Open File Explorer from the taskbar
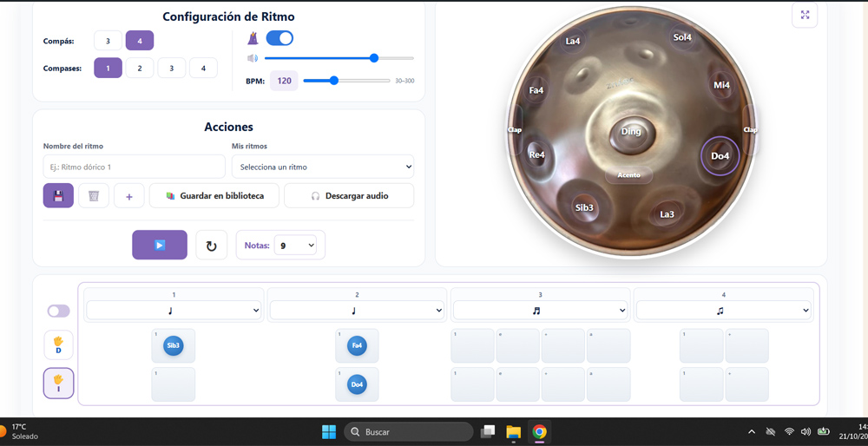 (514, 431)
